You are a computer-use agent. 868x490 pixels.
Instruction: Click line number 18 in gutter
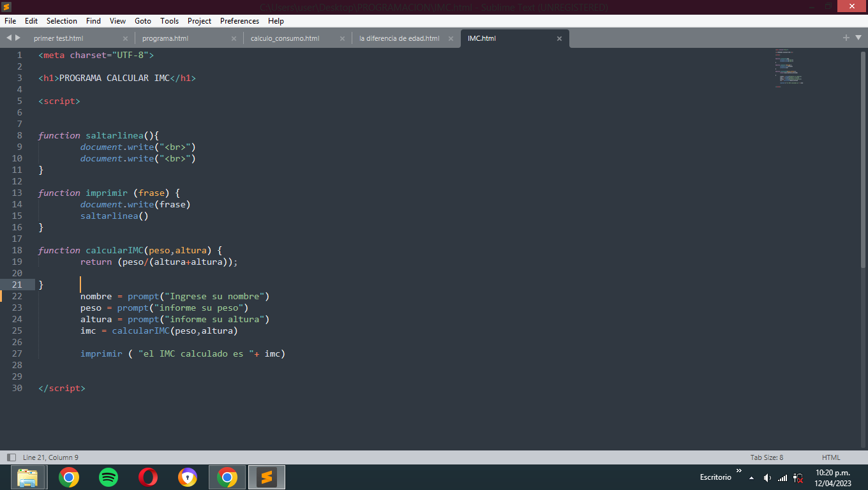pos(17,250)
